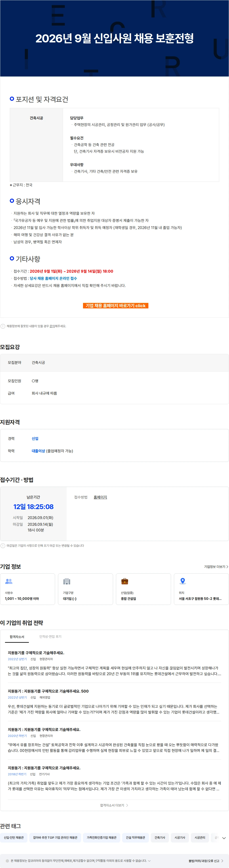Click the 당사 채용 홈페이지 온라인 접수 text
Image resolution: width=229 pixels, height=868 pixels.
point(53,278)
